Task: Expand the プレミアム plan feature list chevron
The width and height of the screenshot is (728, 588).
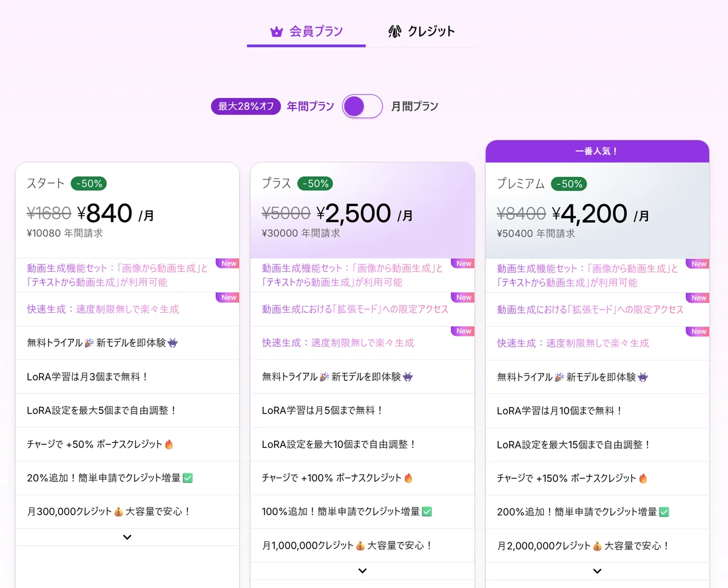Action: coord(597,571)
